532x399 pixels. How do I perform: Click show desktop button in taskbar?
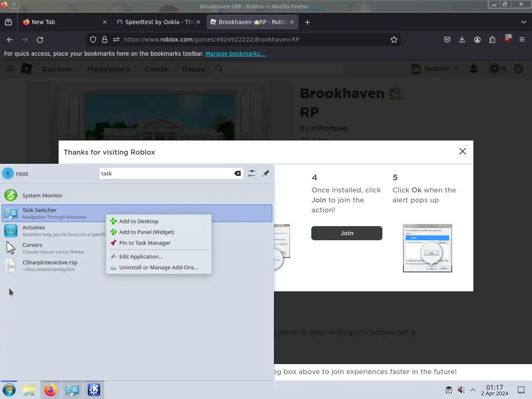pos(521,390)
